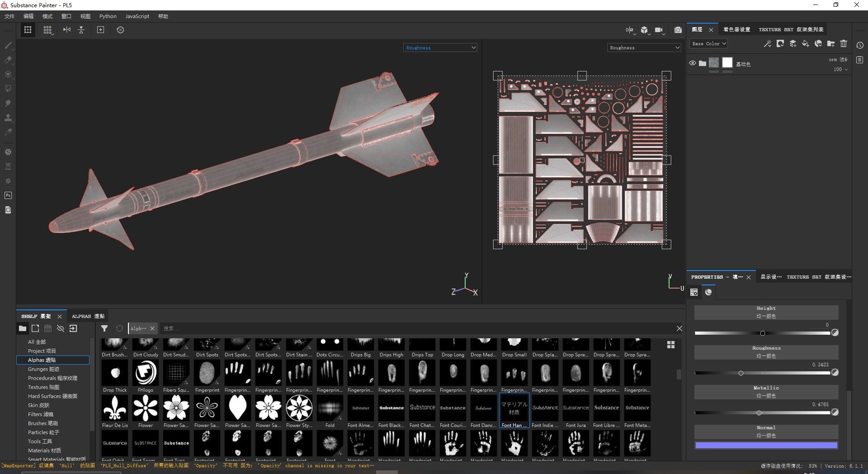Open the 编辑 menu
The height and width of the screenshot is (474, 868).
tap(28, 16)
